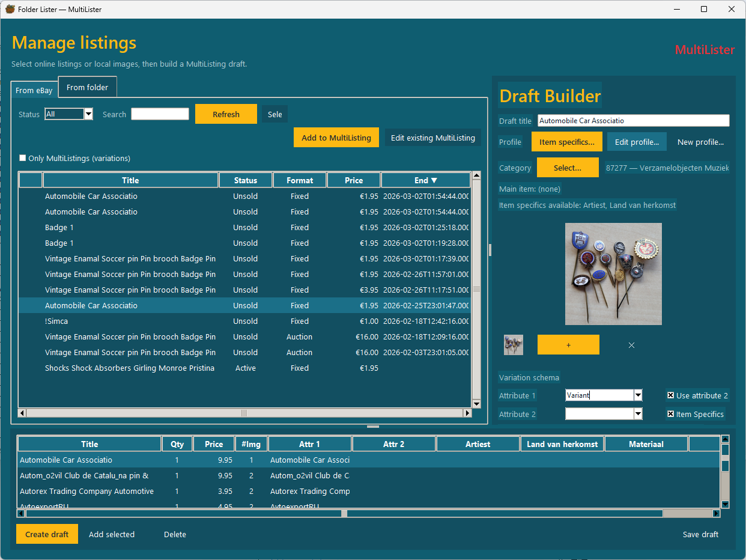Screen dimensions: 746x560
Task: Enable Only MultiListings (variations)
Action: click(x=23, y=157)
